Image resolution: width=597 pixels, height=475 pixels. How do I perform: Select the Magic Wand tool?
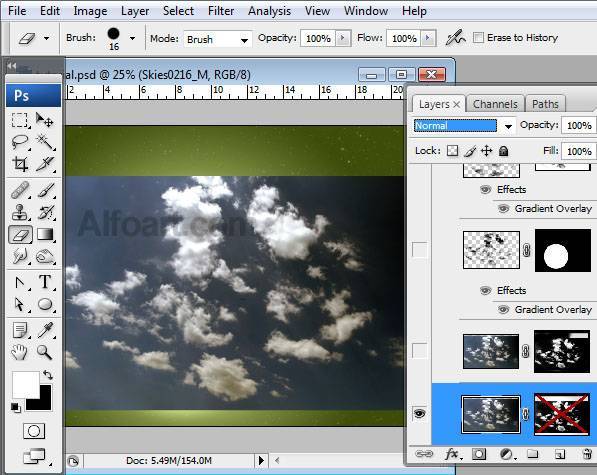point(45,142)
